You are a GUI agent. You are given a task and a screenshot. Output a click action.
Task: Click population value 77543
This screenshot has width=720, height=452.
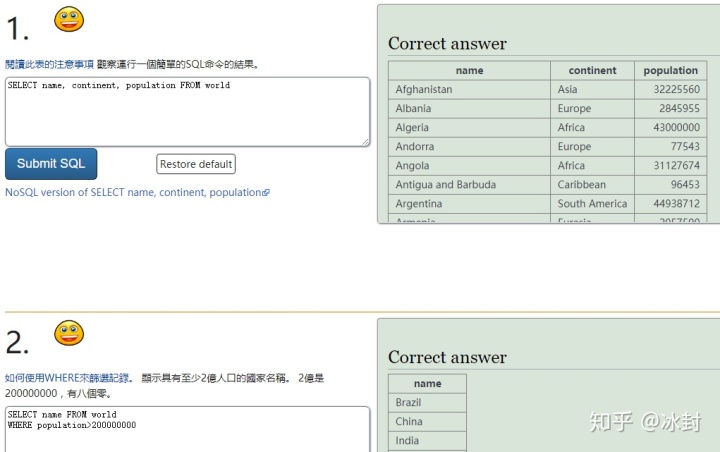click(x=670, y=147)
